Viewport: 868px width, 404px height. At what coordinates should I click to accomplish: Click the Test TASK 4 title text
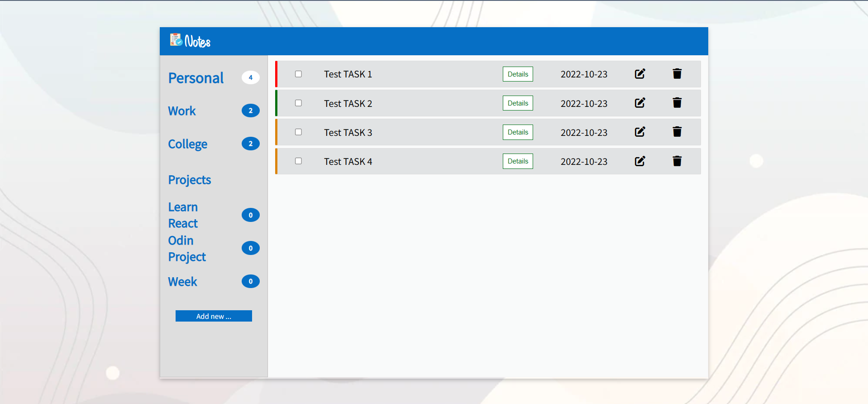348,162
